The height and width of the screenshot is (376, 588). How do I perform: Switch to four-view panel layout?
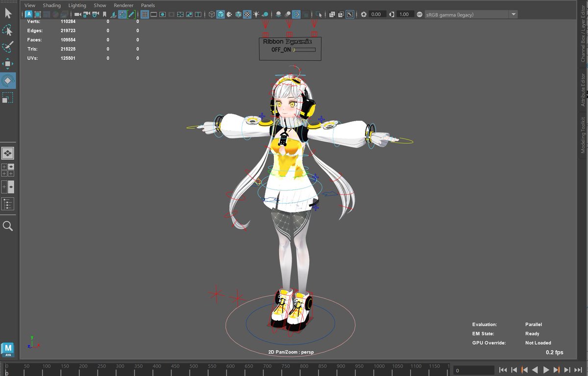pyautogui.click(x=8, y=170)
